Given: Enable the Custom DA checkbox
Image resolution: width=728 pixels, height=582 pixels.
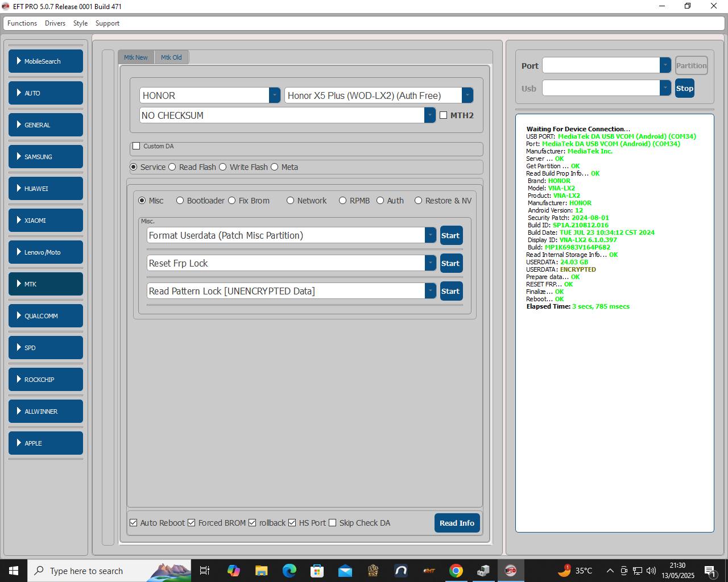Looking at the screenshot, I should tap(136, 146).
